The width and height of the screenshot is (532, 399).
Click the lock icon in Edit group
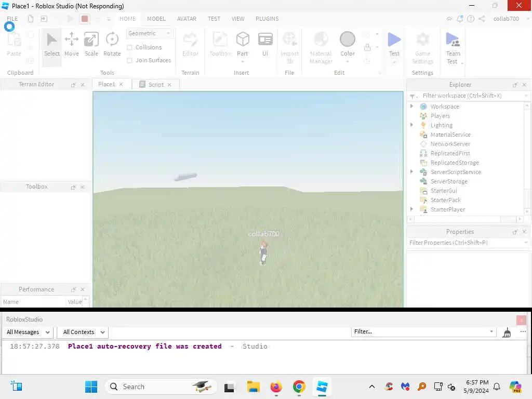click(x=367, y=47)
